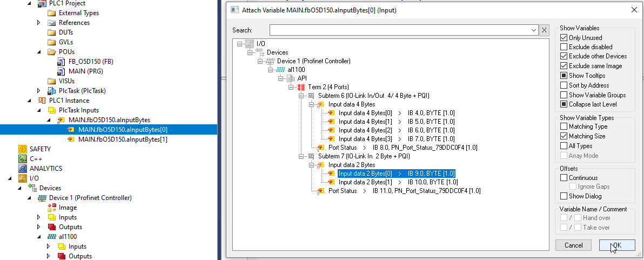Click the GVLs folder icon
Screen dimensions: 644x260
tap(51, 42)
